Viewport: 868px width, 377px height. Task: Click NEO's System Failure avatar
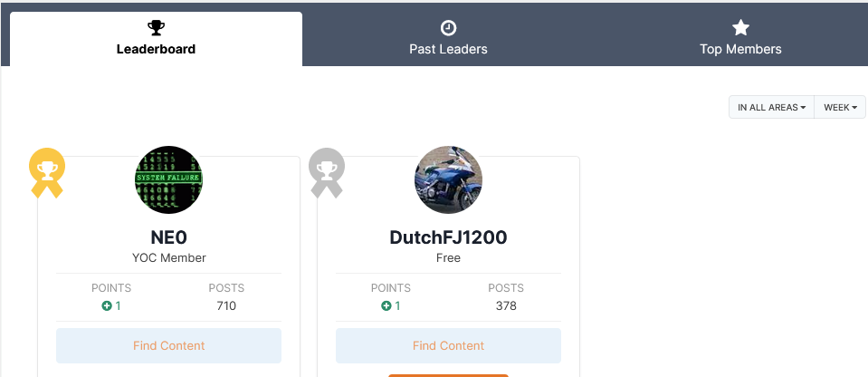168,179
